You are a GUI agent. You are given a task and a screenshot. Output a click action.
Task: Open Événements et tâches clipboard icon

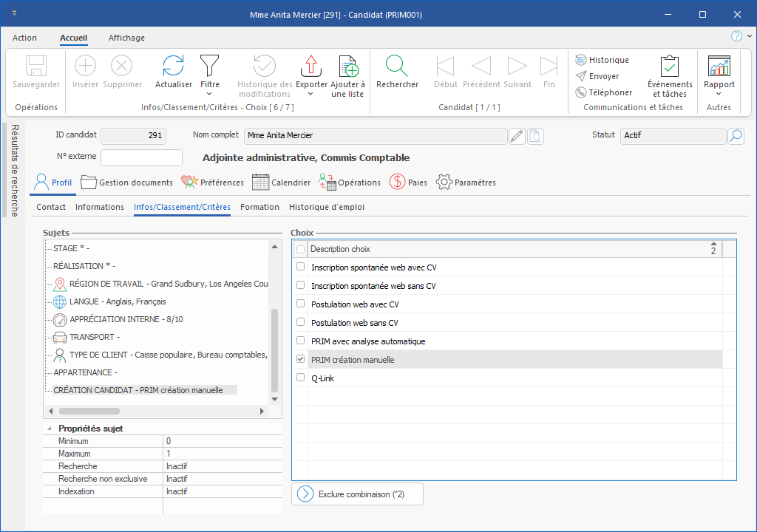(x=669, y=66)
